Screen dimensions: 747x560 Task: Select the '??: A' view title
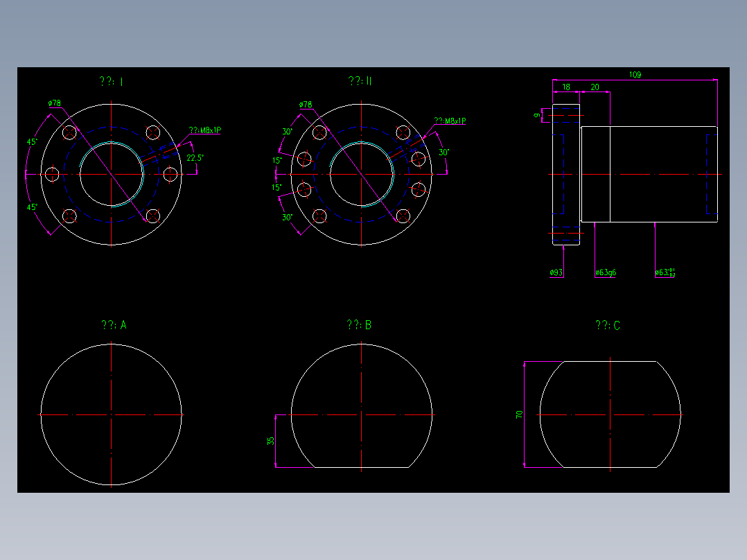click(114, 325)
